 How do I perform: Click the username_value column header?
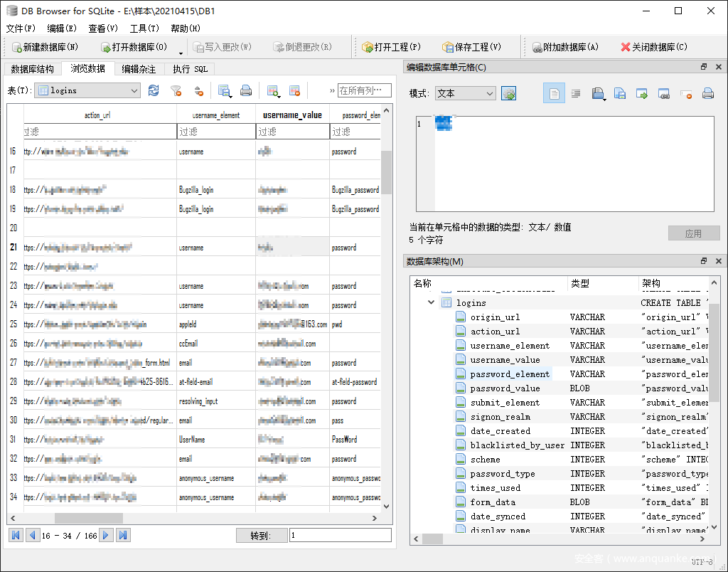[x=292, y=115]
